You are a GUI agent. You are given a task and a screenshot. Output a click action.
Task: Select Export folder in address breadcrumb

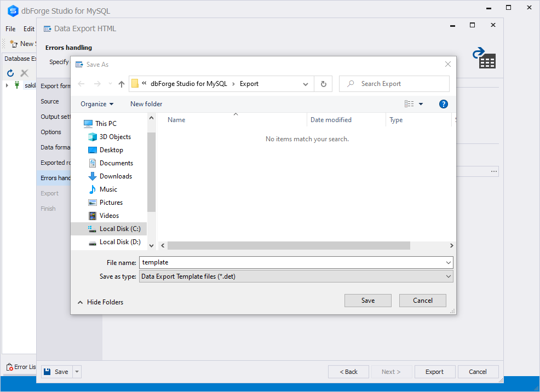(x=249, y=84)
